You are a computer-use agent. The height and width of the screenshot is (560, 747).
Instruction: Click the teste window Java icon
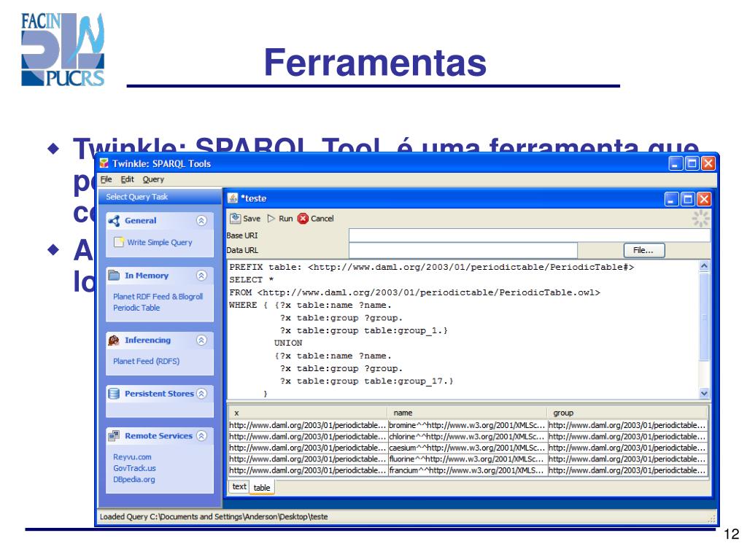[233, 198]
